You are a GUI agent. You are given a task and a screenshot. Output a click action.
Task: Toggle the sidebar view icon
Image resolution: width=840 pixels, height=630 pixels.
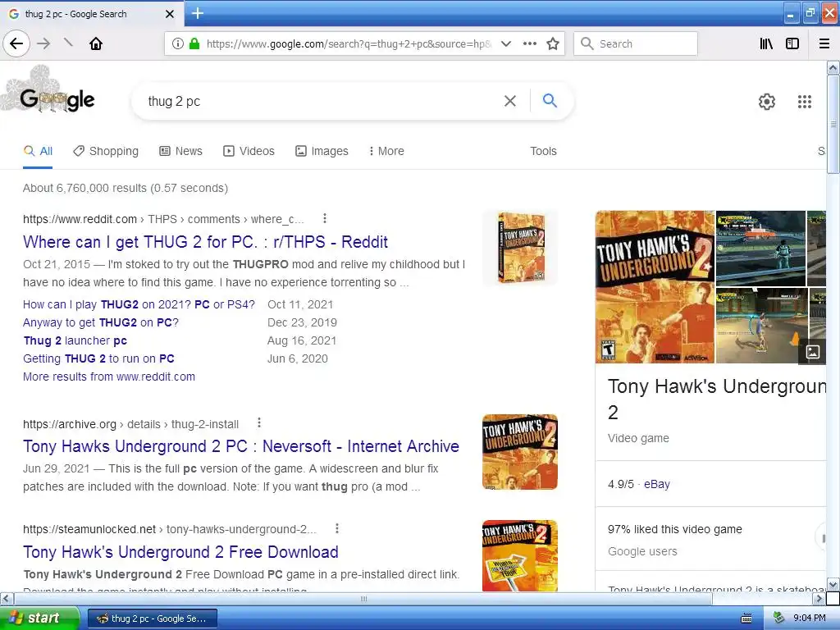tap(792, 43)
